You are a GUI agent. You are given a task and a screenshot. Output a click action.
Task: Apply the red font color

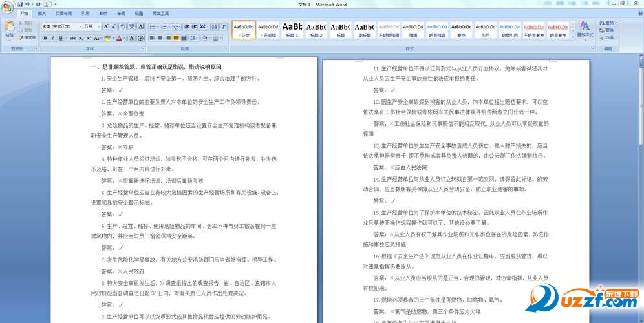pyautogui.click(x=120, y=38)
